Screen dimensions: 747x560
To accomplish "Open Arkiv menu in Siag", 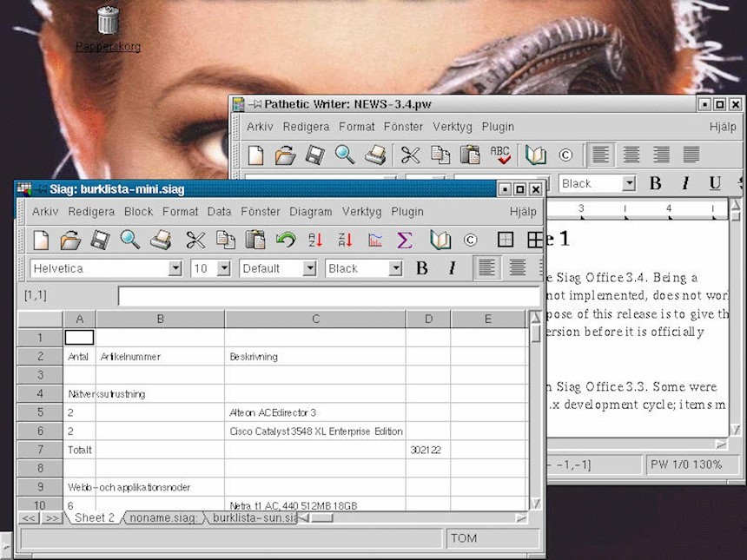I will (45, 212).
